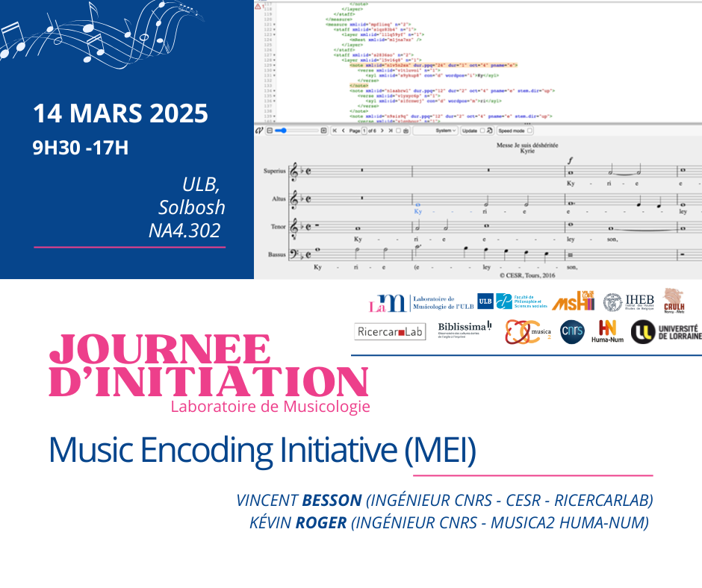
Task: Click closing note tag on line 133
Action: coord(358,86)
